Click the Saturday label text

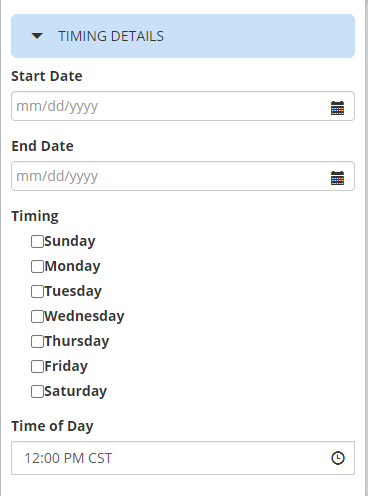(75, 391)
